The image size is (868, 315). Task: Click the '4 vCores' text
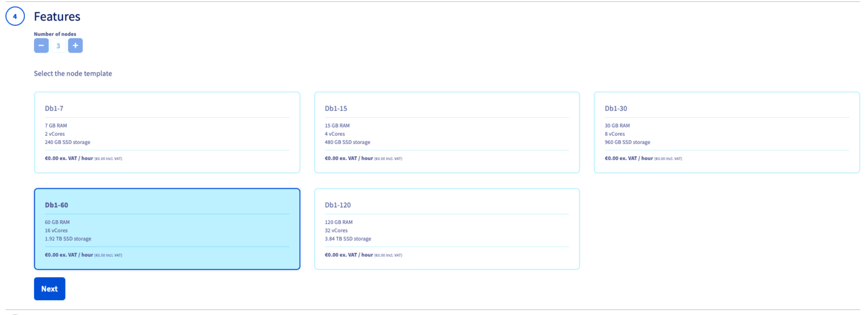click(x=335, y=134)
